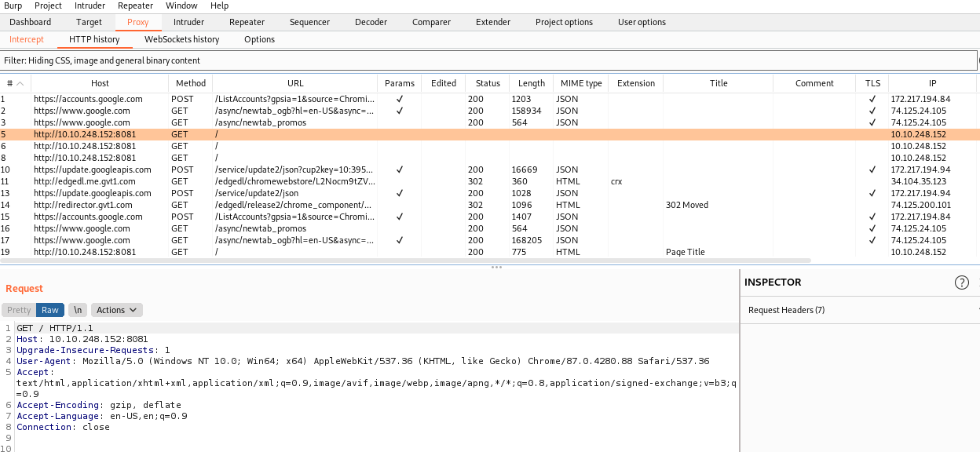Image resolution: width=980 pixels, height=452 pixels.
Task: Sort by the Length column header
Action: 532,83
